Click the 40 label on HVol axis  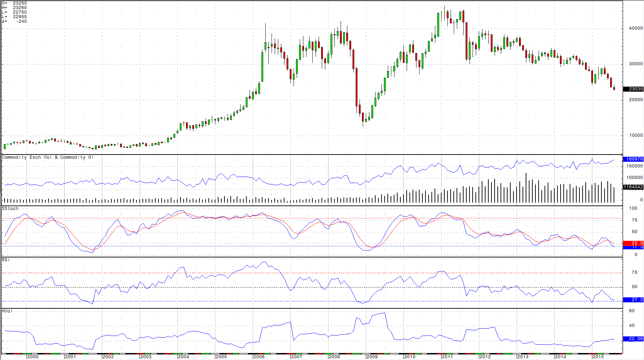[632, 325]
